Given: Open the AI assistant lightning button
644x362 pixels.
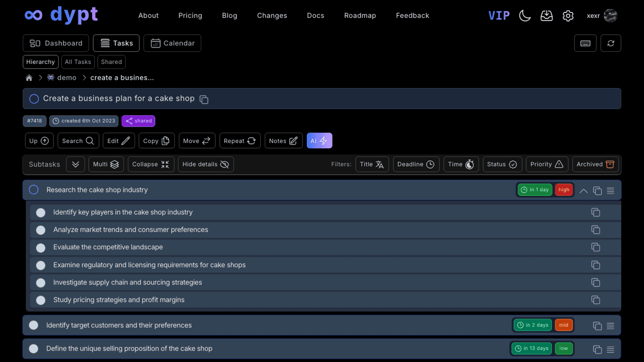Looking at the screenshot, I should (x=319, y=140).
